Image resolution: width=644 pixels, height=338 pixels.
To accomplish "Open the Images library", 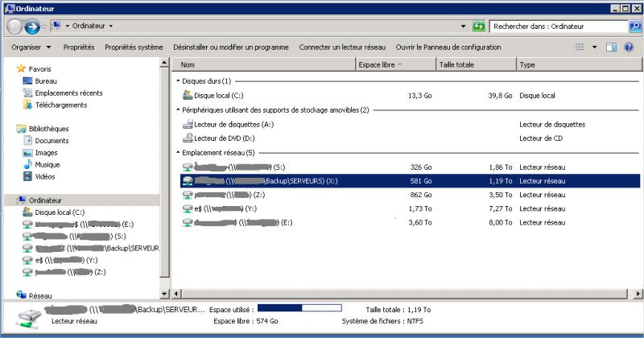I will point(46,152).
